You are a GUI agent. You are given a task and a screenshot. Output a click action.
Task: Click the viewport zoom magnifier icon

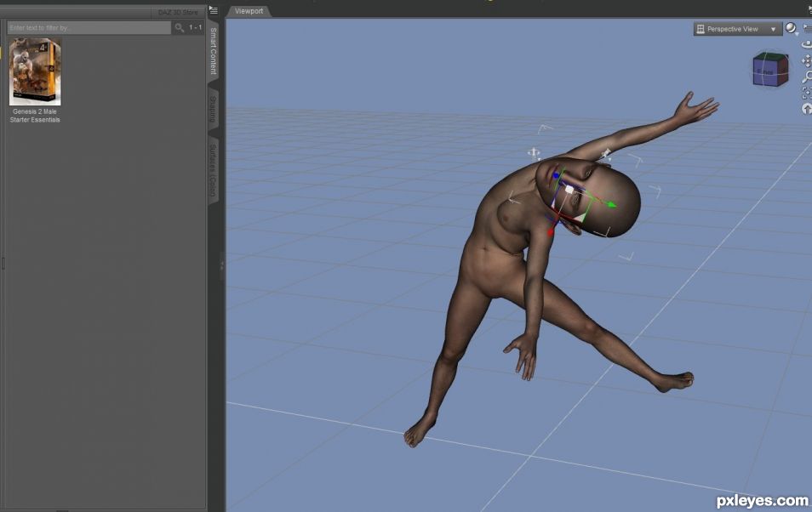point(807,77)
